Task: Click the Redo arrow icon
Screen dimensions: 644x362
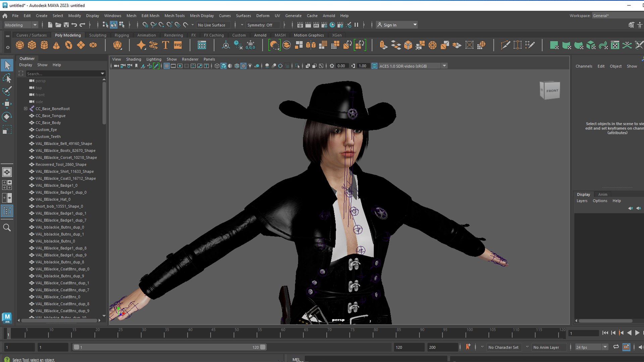Action: point(82,25)
